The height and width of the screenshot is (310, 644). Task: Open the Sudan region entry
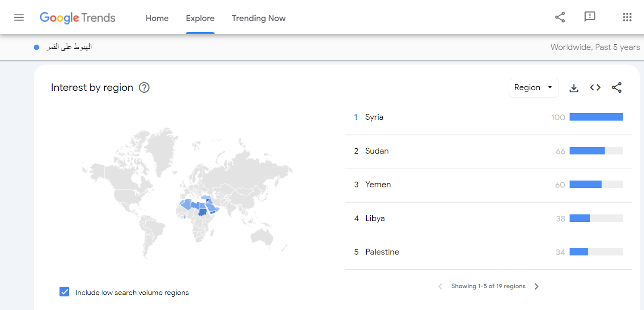coord(377,151)
